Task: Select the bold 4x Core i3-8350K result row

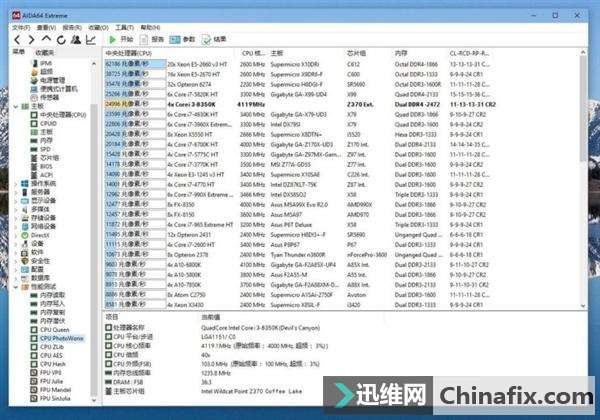Action: point(300,104)
